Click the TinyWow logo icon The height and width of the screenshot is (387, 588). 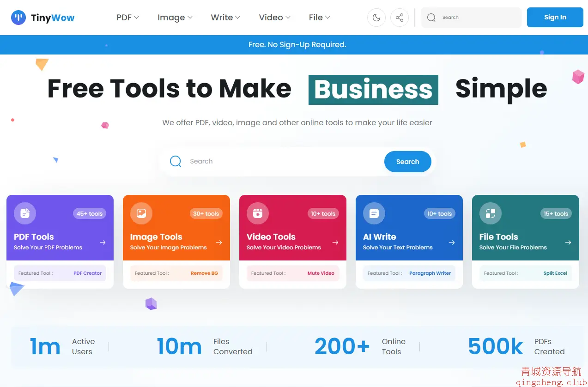[18, 18]
